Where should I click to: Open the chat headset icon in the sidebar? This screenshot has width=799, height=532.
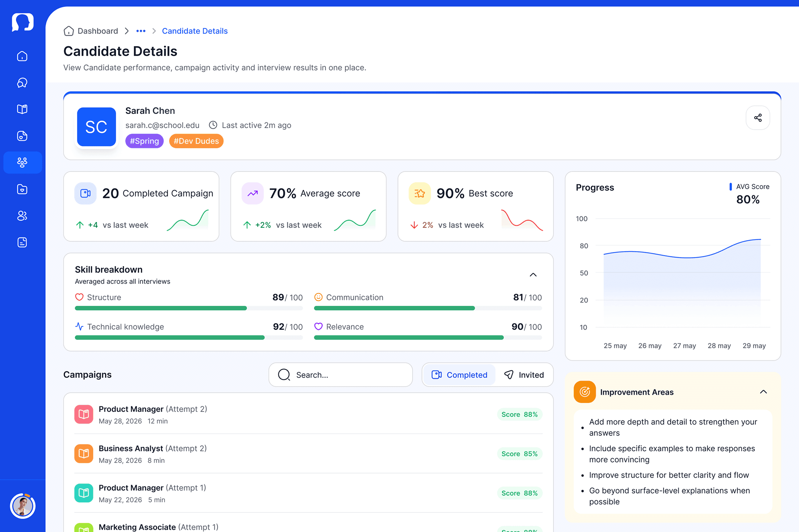[22, 83]
